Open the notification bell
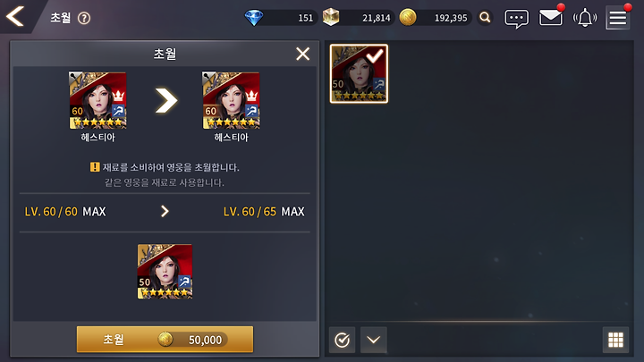 coord(585,18)
